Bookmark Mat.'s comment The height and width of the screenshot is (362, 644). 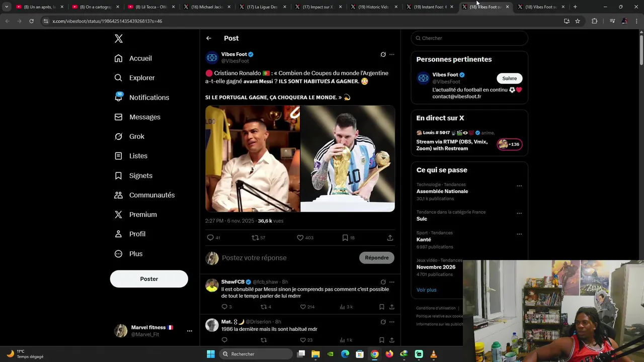click(382, 340)
